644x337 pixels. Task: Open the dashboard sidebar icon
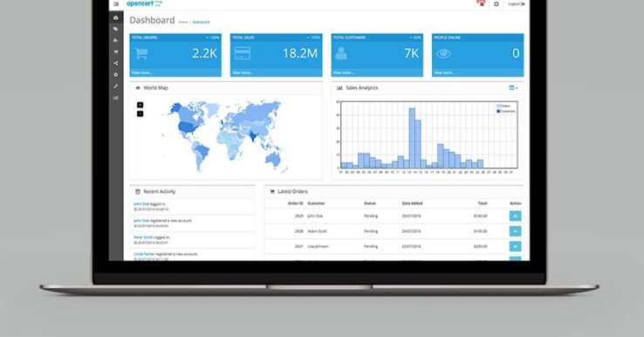click(x=116, y=17)
